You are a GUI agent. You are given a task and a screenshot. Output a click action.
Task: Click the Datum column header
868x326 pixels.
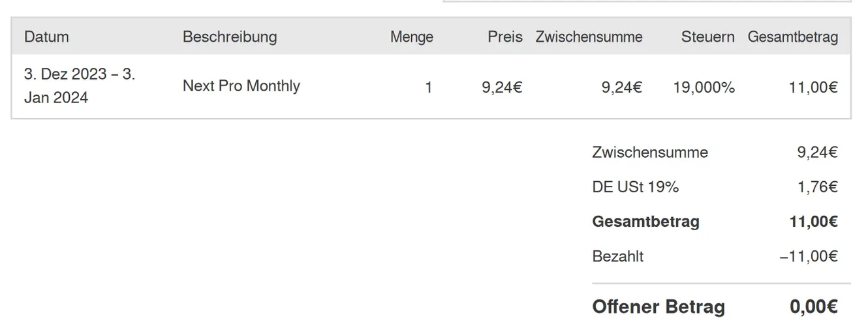pyautogui.click(x=46, y=37)
